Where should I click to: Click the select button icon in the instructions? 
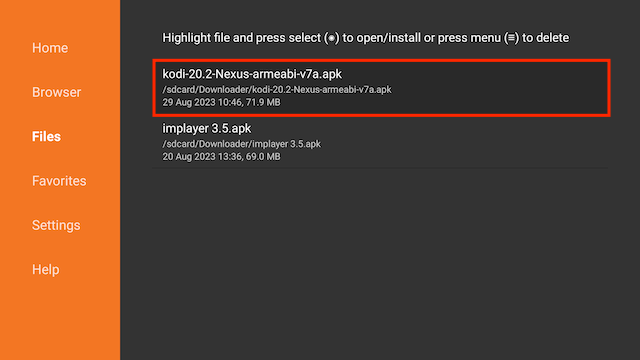click(331, 38)
